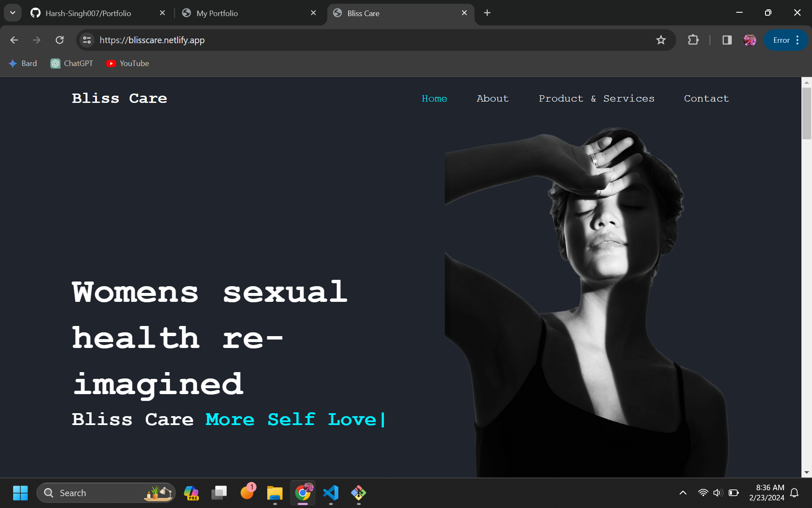Open the Bard bookmark

[23, 63]
